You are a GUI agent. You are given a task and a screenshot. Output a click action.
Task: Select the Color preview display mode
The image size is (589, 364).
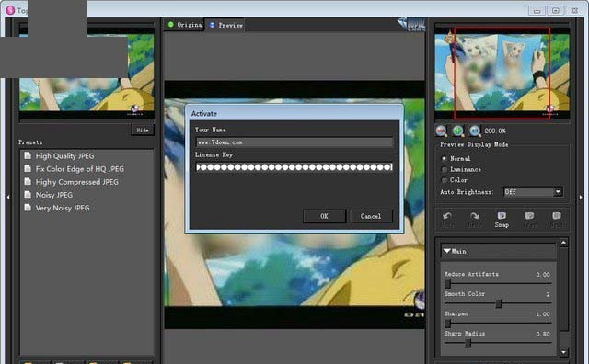point(444,180)
